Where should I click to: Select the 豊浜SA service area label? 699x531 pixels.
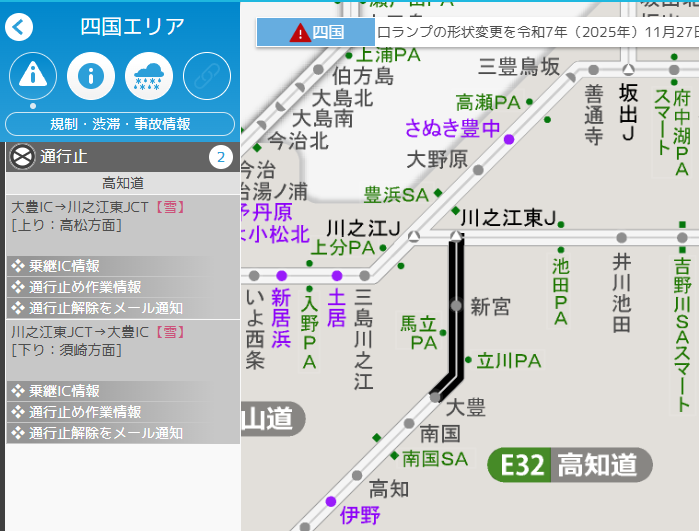396,195
